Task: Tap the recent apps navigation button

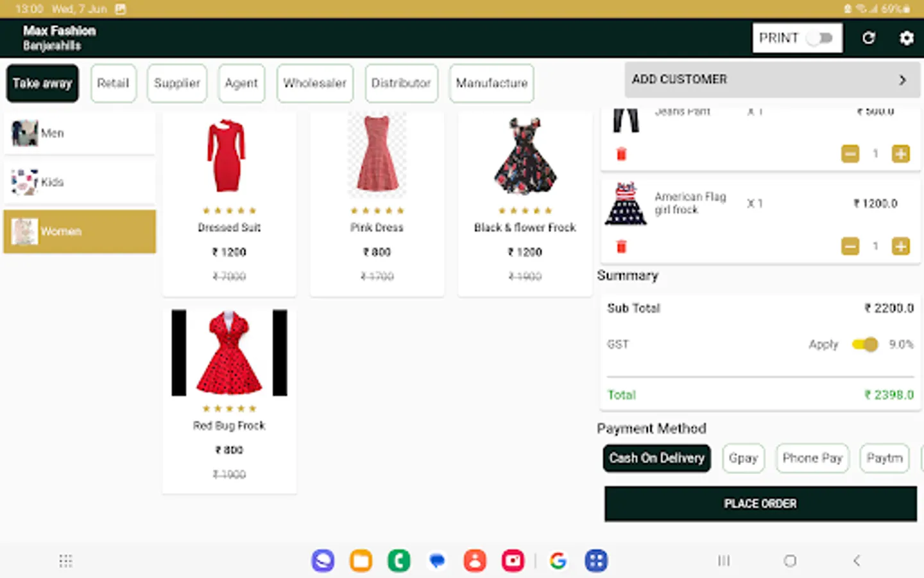Action: tap(724, 561)
